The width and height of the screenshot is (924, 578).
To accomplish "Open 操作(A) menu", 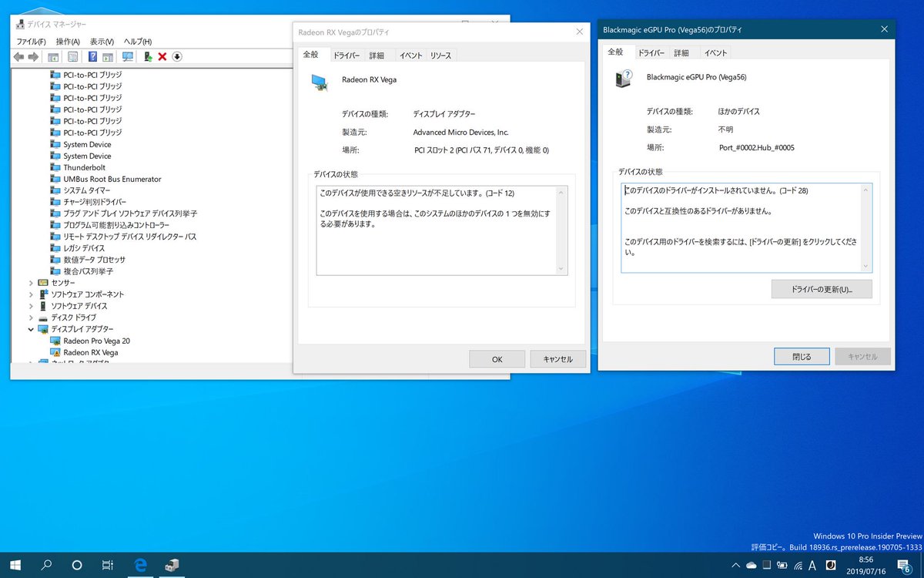I will 68,41.
